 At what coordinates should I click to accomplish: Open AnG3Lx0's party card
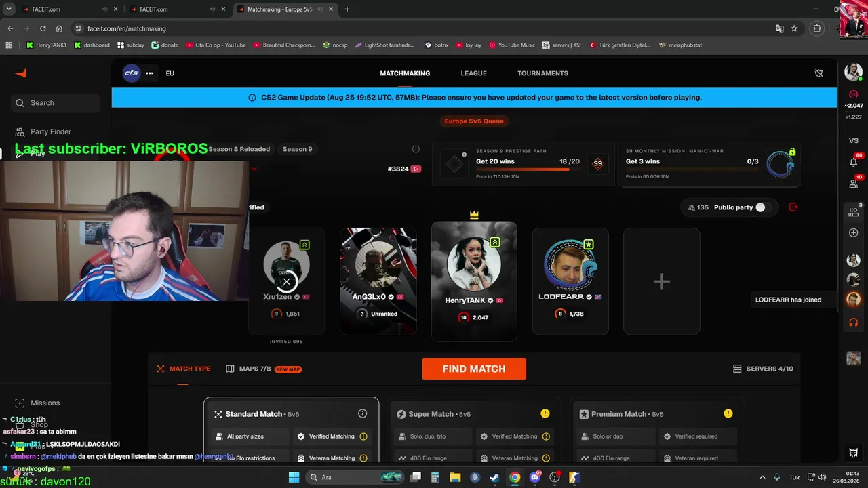(378, 281)
